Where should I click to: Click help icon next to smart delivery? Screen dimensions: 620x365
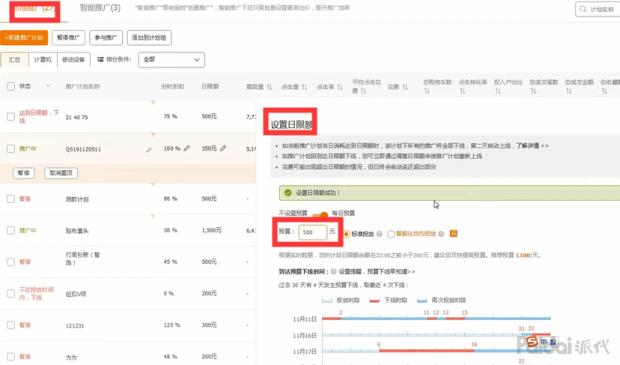(x=441, y=234)
